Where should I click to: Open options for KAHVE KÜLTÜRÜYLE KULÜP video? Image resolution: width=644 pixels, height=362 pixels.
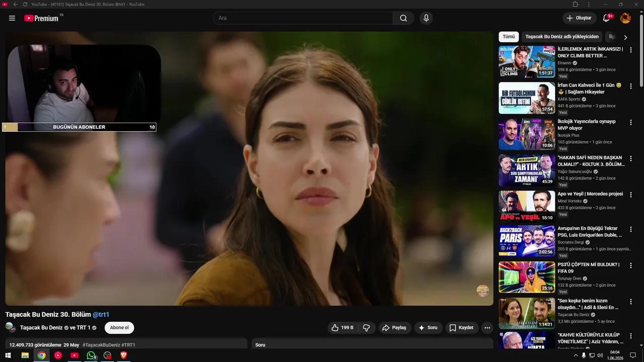click(x=630, y=335)
